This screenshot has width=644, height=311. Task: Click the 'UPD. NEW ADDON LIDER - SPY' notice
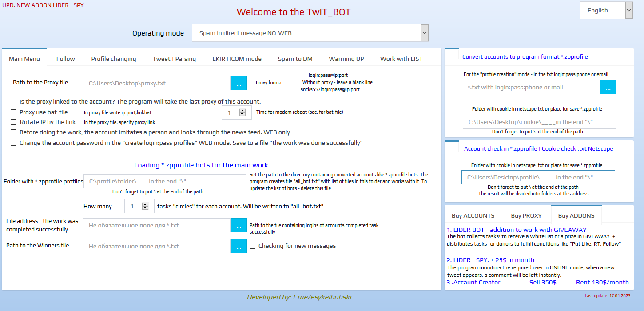point(43,5)
